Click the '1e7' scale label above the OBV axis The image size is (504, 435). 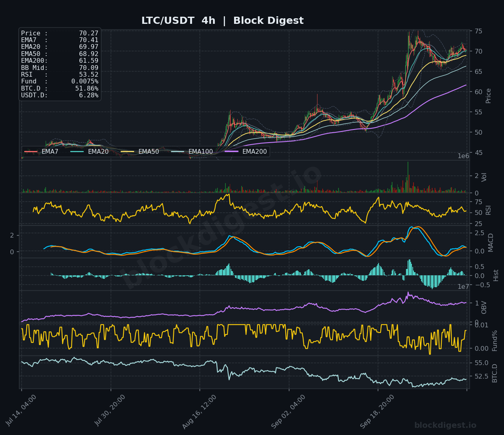point(464,287)
